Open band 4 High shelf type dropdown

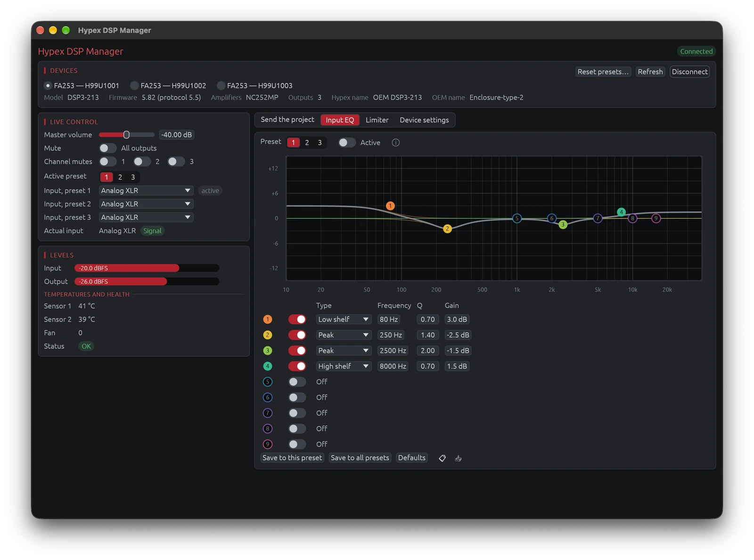pos(344,366)
